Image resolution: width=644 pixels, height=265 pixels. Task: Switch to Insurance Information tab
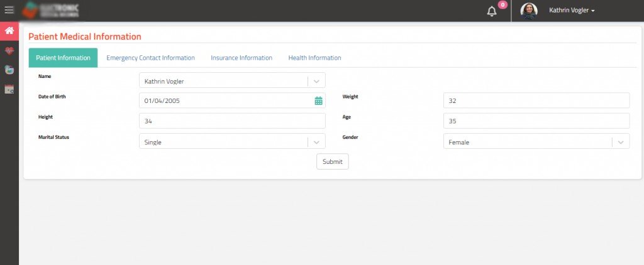click(x=241, y=58)
